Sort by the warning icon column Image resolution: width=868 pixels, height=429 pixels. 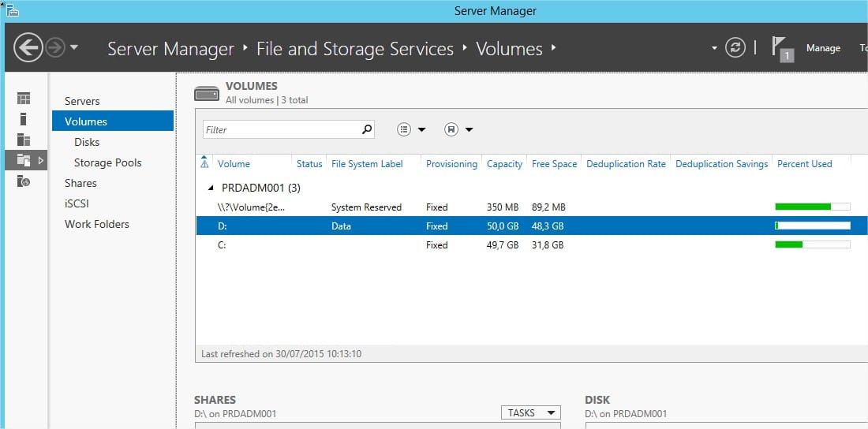[204, 162]
